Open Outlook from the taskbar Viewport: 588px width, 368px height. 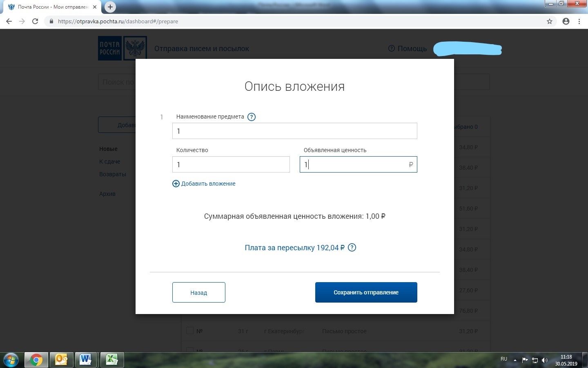click(x=62, y=360)
